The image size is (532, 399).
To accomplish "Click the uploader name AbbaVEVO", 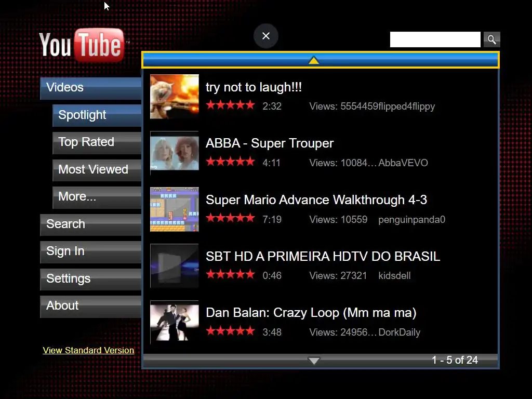I will point(403,163).
